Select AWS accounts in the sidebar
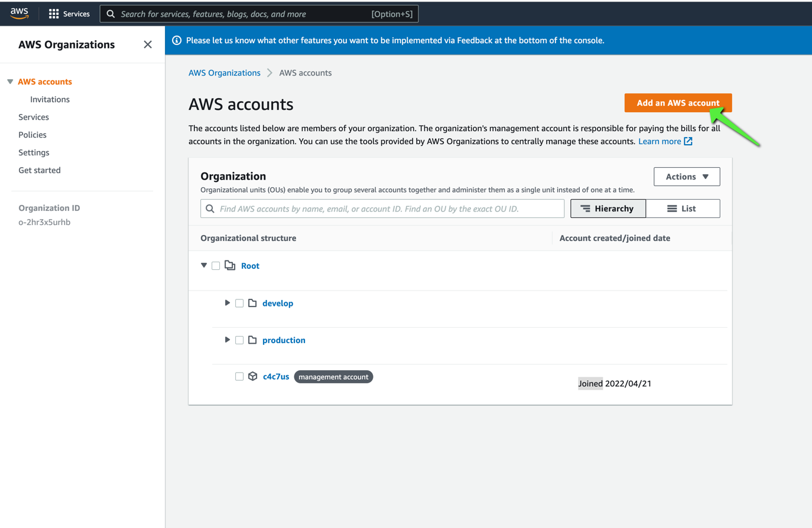Viewport: 812px width, 528px height. (45, 82)
